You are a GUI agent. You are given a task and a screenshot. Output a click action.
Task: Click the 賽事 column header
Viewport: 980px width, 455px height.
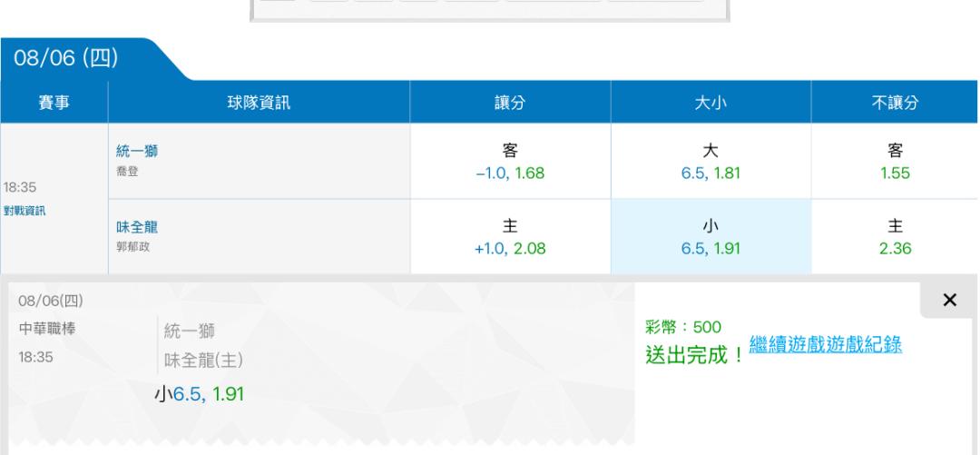[54, 102]
